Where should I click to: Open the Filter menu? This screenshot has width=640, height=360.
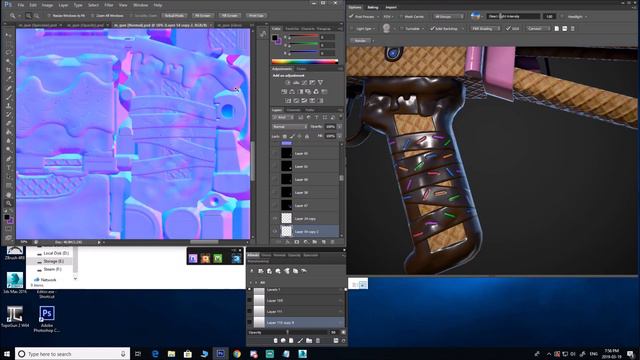coord(109,5)
